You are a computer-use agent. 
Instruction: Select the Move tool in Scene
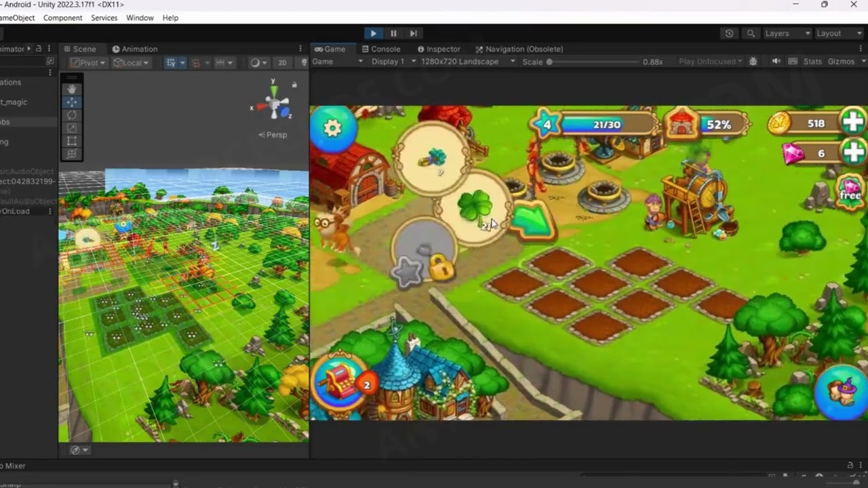(x=71, y=102)
